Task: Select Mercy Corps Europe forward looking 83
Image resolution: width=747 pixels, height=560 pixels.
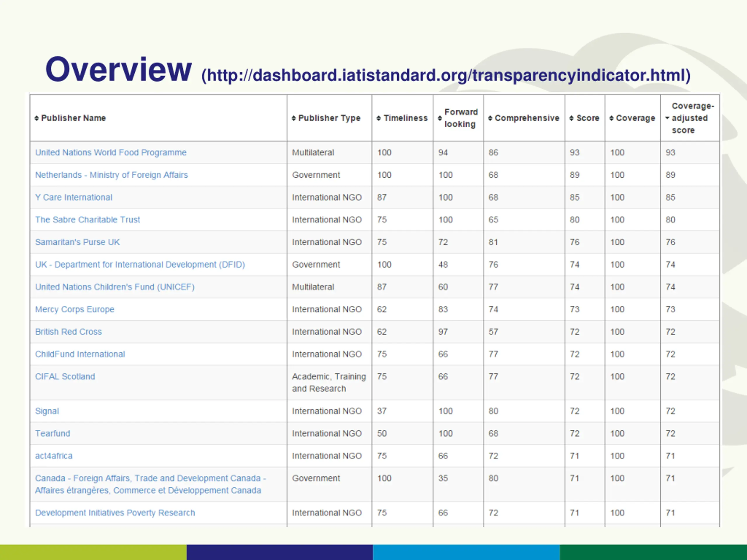Action: tap(443, 309)
